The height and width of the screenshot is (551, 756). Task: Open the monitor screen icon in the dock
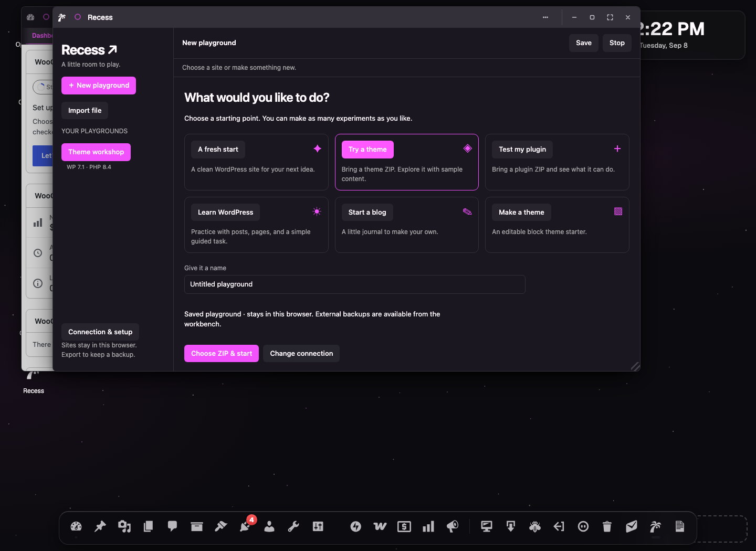point(487,526)
